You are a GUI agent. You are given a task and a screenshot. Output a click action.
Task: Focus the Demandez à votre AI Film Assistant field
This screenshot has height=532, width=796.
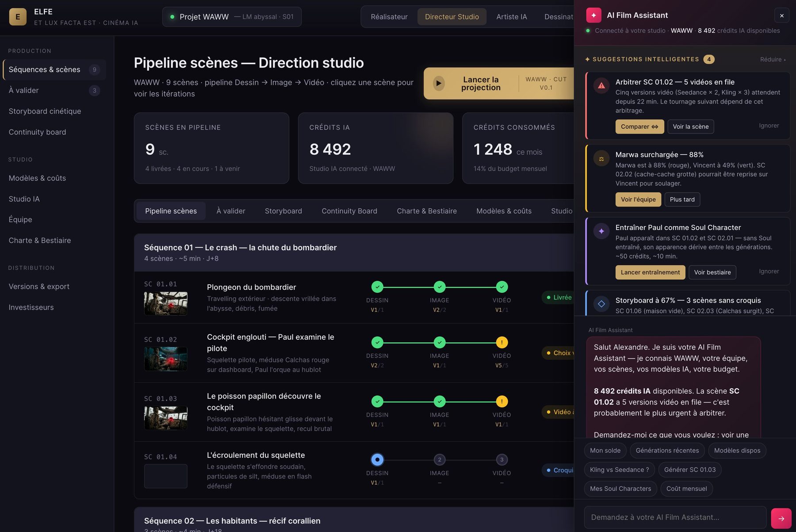[675, 517]
